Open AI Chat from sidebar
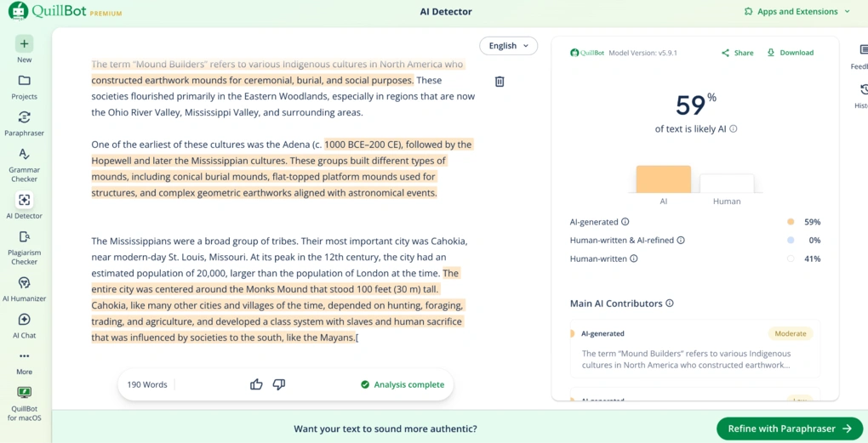Viewport: 868px width, 443px height. click(24, 326)
